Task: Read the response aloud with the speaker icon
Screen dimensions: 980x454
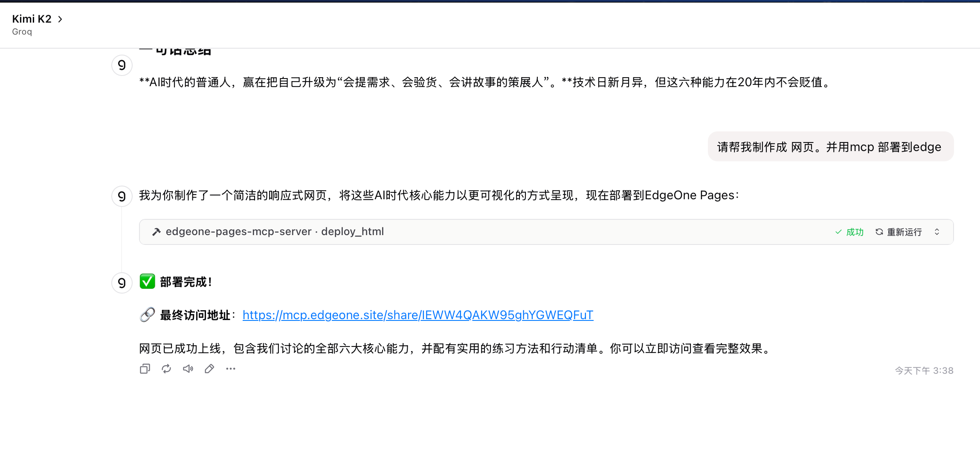Action: 188,369
